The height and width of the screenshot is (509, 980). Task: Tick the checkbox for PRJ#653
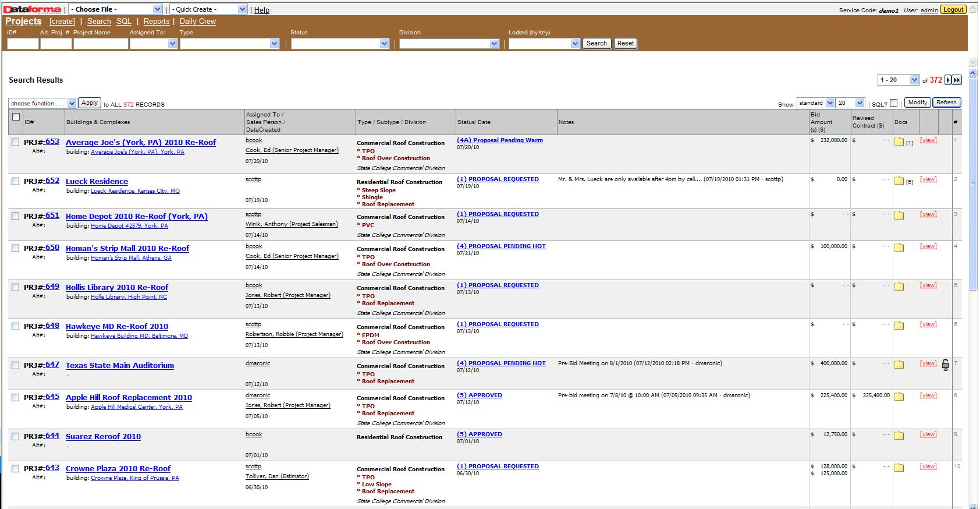(x=16, y=142)
